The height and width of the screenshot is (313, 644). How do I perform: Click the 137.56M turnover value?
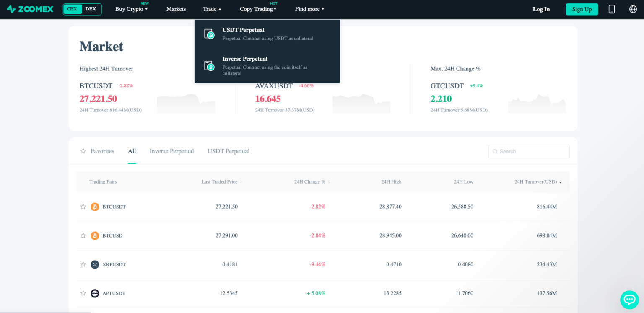pyautogui.click(x=547, y=293)
